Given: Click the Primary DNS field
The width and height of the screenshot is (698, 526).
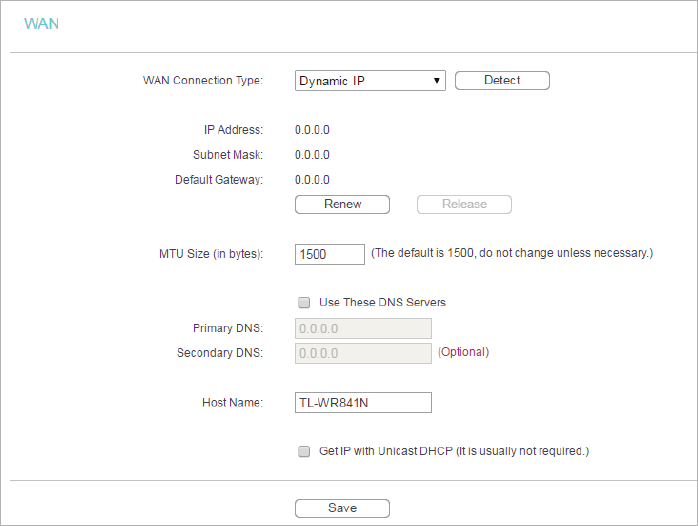Looking at the screenshot, I should click(363, 328).
